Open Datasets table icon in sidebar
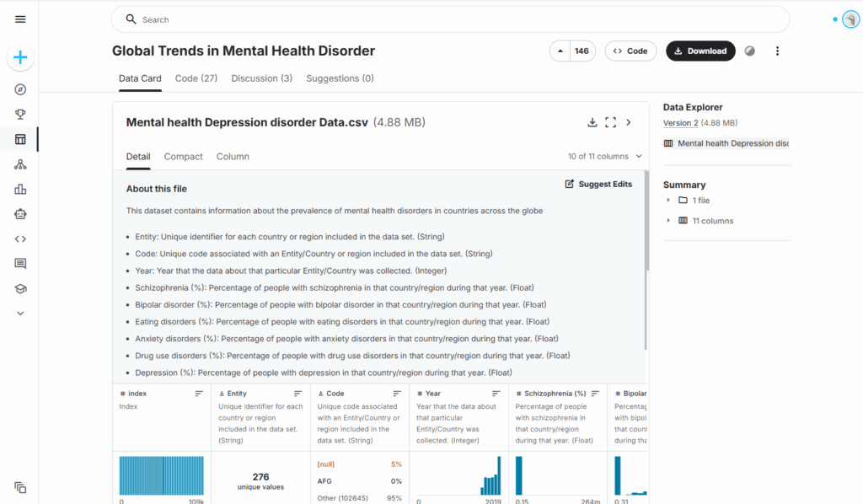The height and width of the screenshot is (504, 863). pyautogui.click(x=20, y=140)
